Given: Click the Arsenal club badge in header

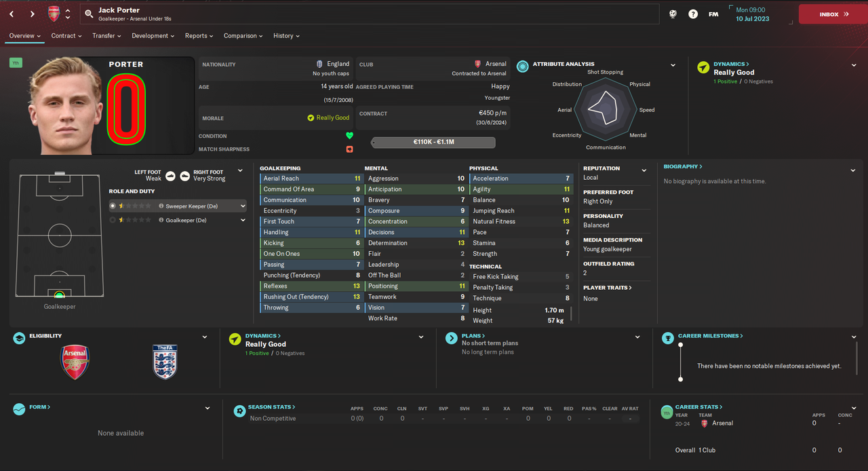Looking at the screenshot, I should click(x=54, y=14).
